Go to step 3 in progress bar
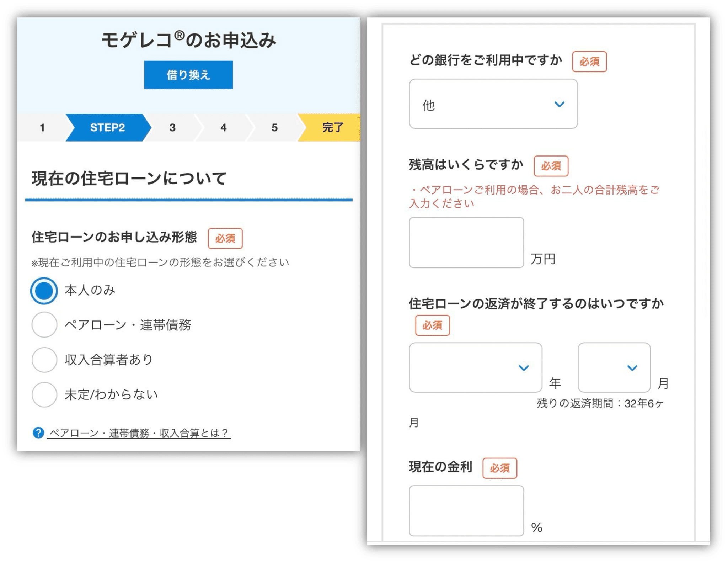This screenshot has height=562, width=728. [x=172, y=127]
